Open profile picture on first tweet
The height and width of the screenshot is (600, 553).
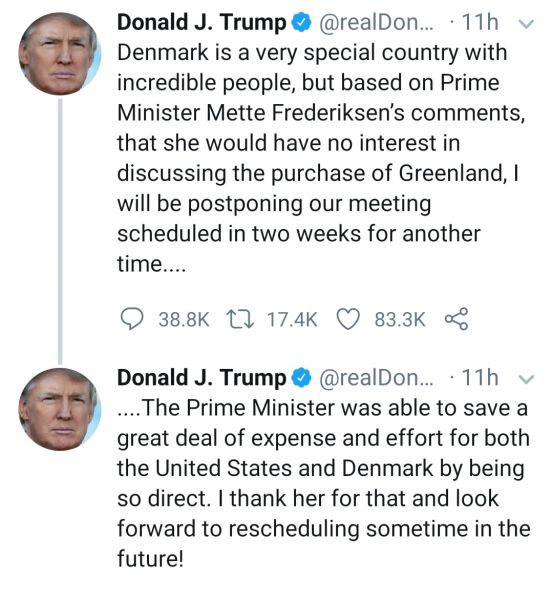point(60,53)
